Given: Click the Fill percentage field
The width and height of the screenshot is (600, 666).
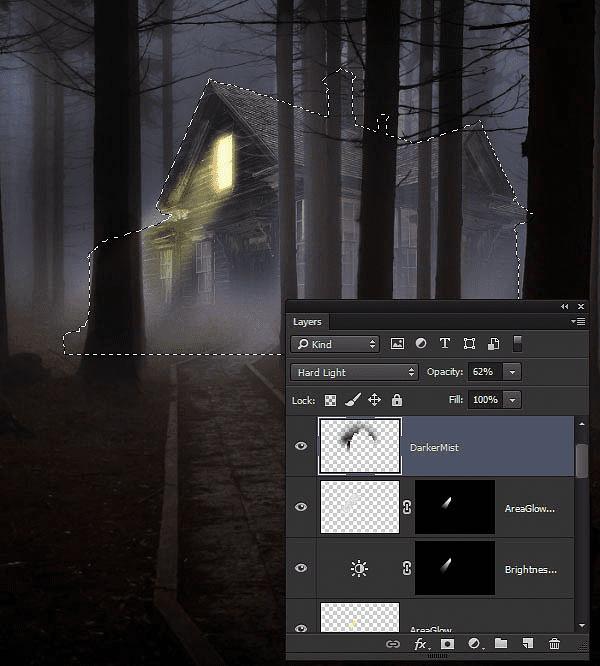Looking at the screenshot, I should coord(485,400).
